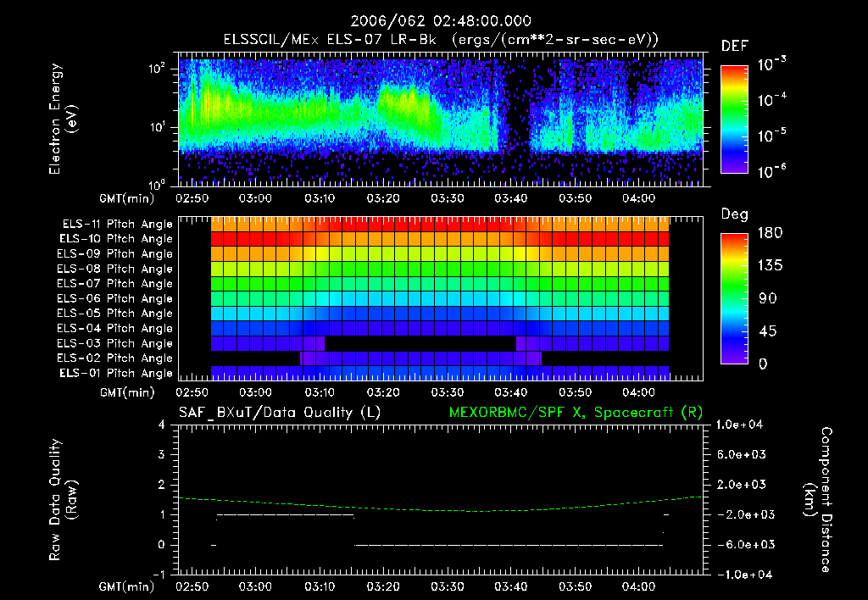Select the ELS-06 Pitch Angle row label
This screenshot has width=868, height=600.
coord(115,298)
